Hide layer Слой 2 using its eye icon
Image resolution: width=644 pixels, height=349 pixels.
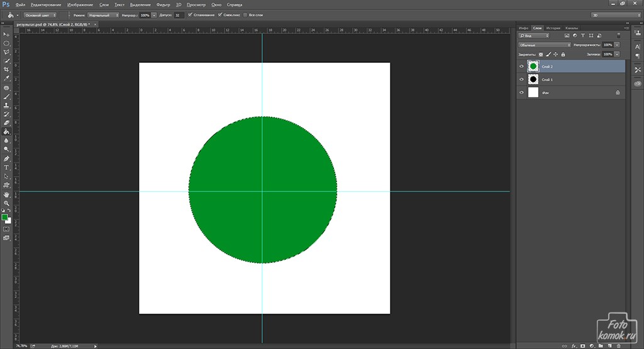tap(521, 66)
